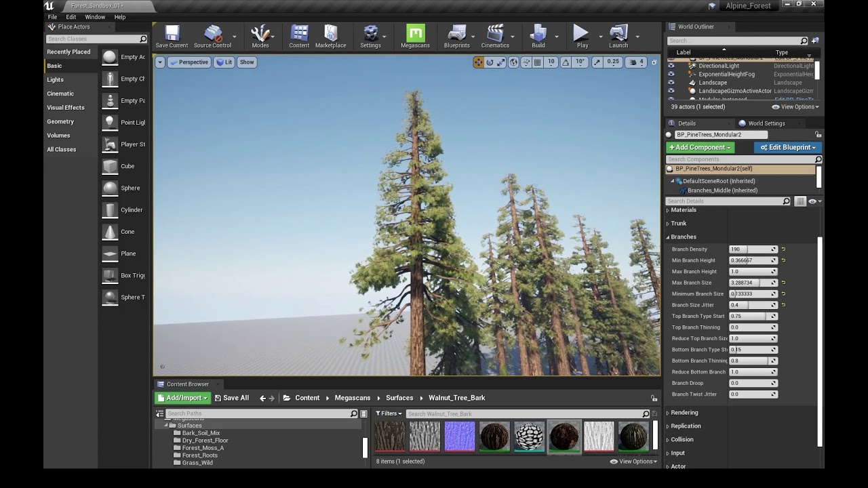Image resolution: width=868 pixels, height=488 pixels.
Task: Launch the Megascans plugin icon
Action: coord(415,37)
